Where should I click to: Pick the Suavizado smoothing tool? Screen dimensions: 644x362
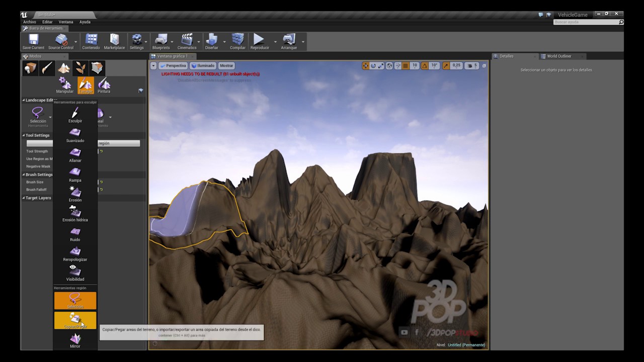click(x=75, y=135)
